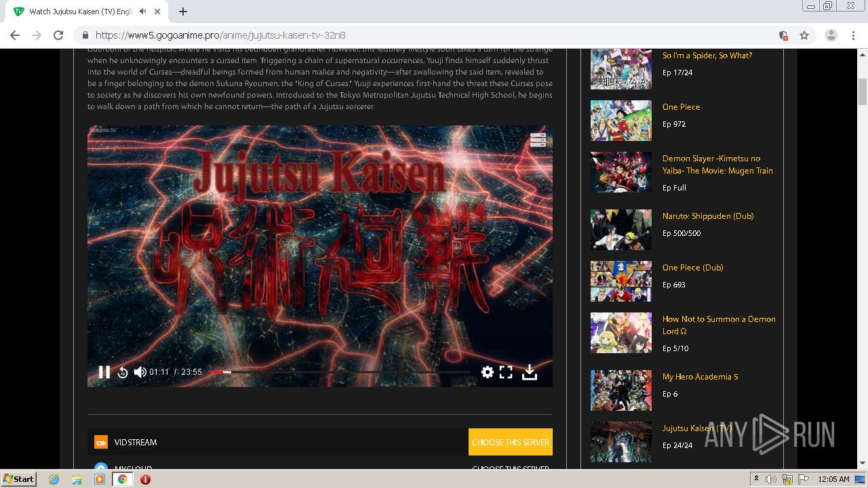This screenshot has height=488, width=868.
Task: Click My Hero Academia 5 thumbnail
Action: 621,390
